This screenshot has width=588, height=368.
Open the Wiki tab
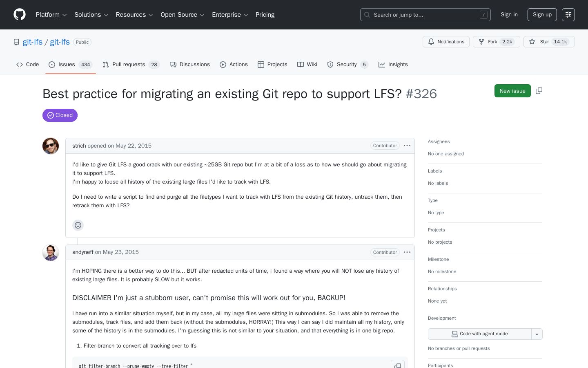click(x=307, y=65)
